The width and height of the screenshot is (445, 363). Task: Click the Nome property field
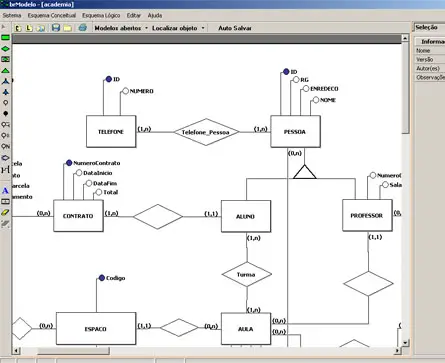coord(430,51)
